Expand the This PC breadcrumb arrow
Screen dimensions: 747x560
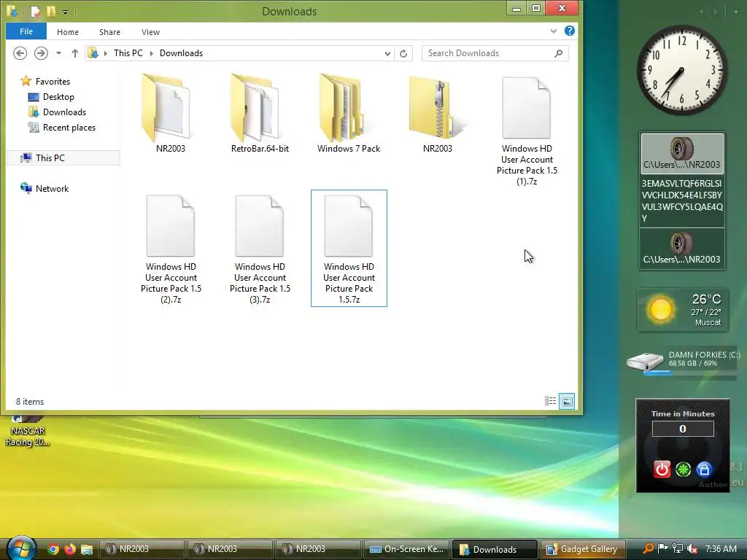click(x=152, y=53)
